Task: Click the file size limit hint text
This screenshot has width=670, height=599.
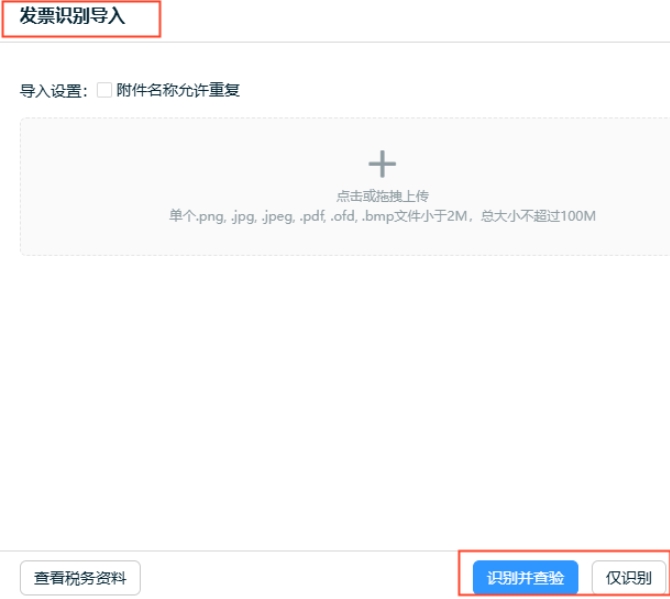Action: pyautogui.click(x=382, y=216)
